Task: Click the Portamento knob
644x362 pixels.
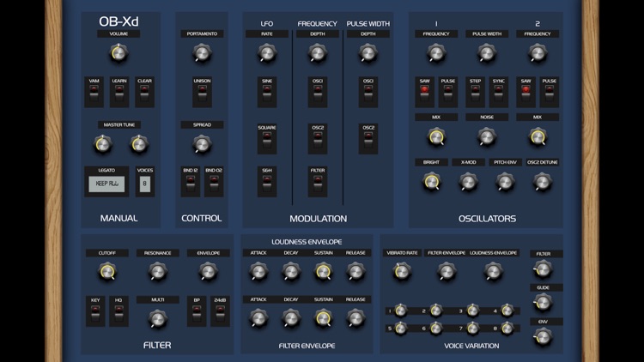Action: (x=202, y=53)
